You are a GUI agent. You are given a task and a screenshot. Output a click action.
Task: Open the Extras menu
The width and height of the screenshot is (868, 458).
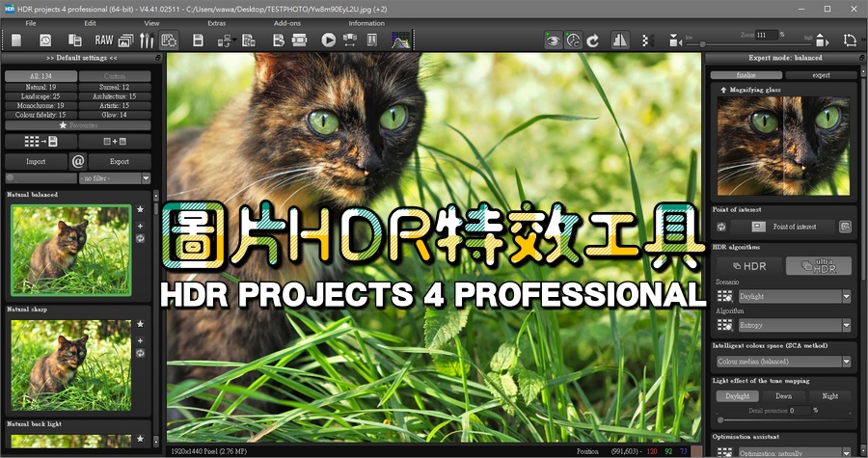216,23
